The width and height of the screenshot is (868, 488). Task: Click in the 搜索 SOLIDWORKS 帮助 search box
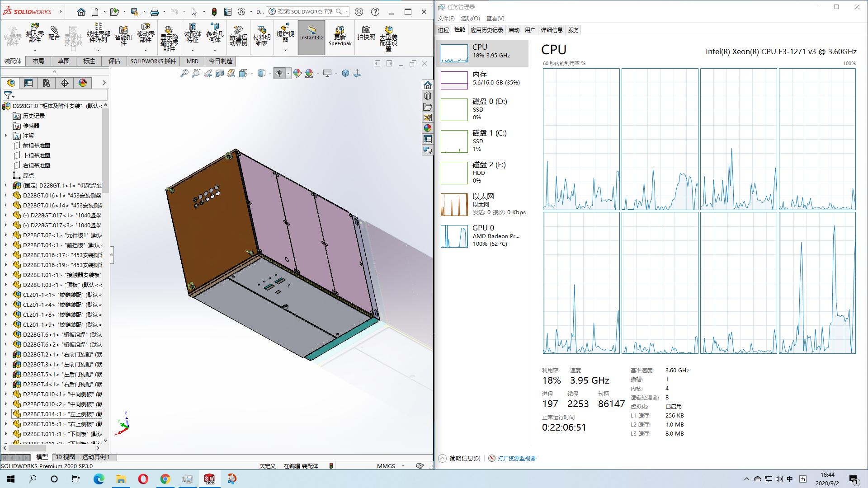tap(305, 12)
